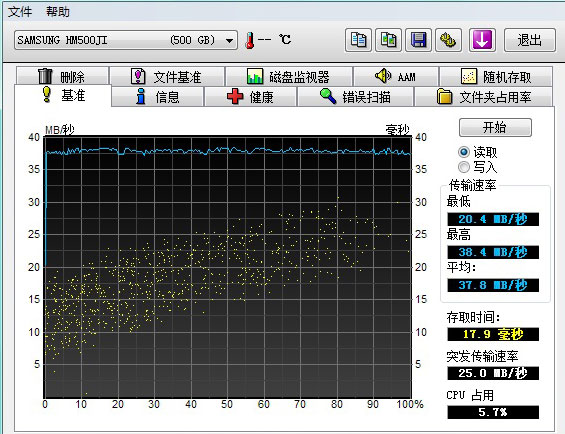This screenshot has height=434, width=565.
Task: Switch to the 随机存取 random access tab
Action: point(496,77)
